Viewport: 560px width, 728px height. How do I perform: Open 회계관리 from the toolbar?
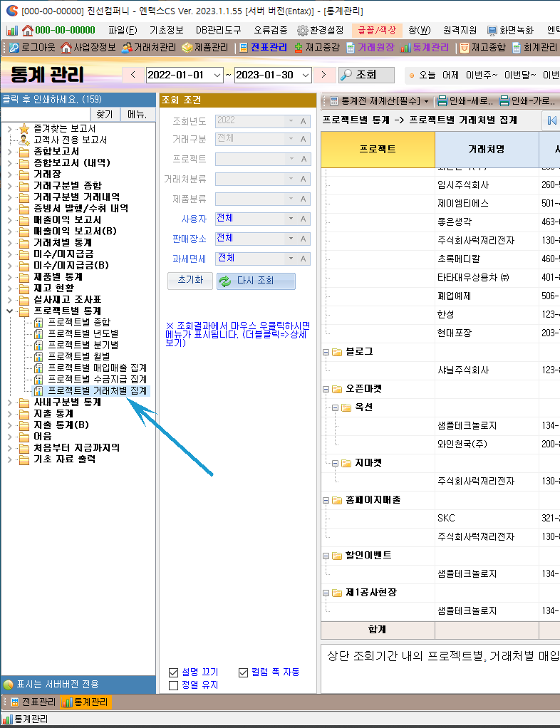coord(534,47)
